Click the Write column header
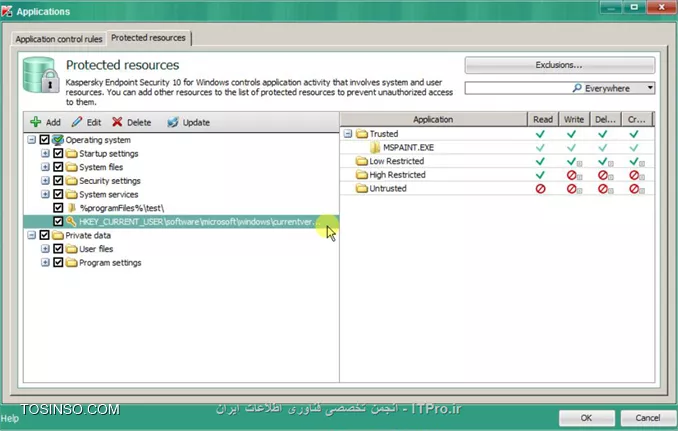678x431 pixels. point(574,119)
